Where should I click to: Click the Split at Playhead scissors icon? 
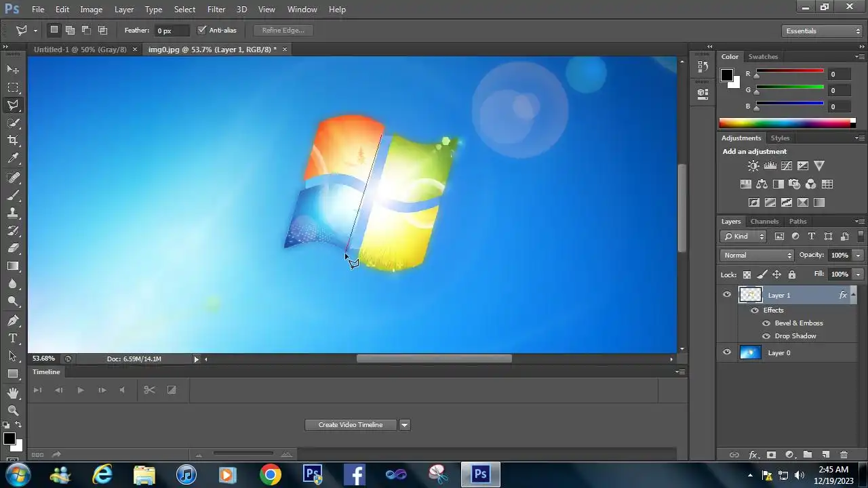click(x=149, y=390)
